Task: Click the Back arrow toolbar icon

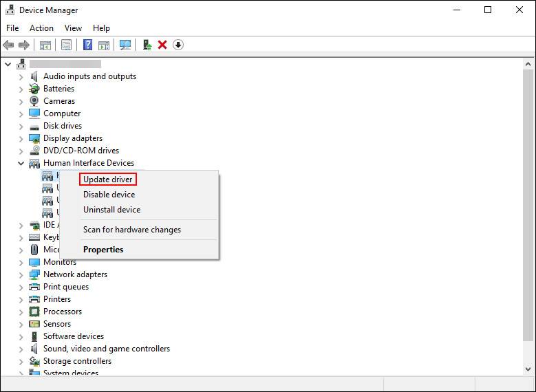Action: tap(8, 45)
